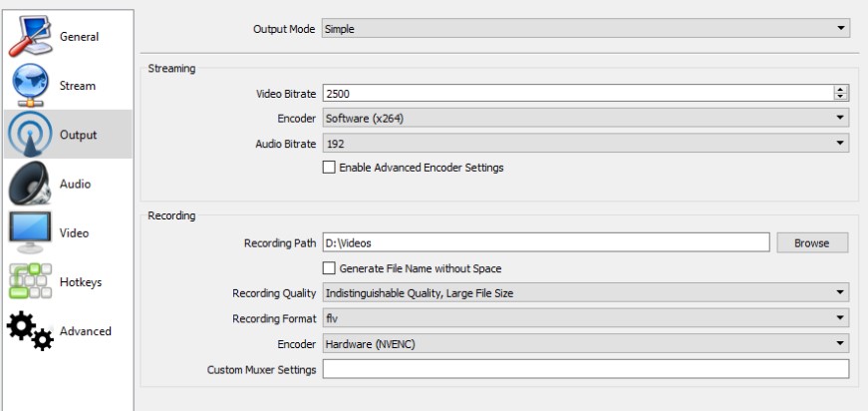Open the streaming Encoder dropdown
868x411 pixels.
[585, 119]
